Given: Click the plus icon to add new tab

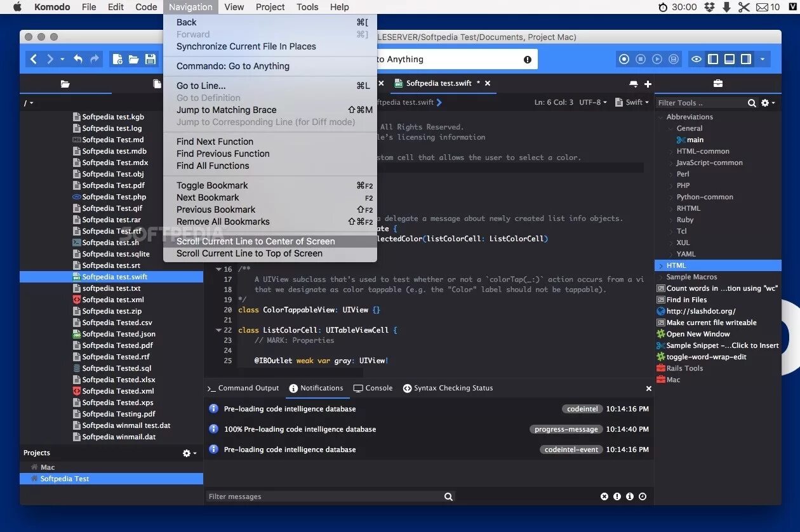Looking at the screenshot, I should pyautogui.click(x=648, y=84).
